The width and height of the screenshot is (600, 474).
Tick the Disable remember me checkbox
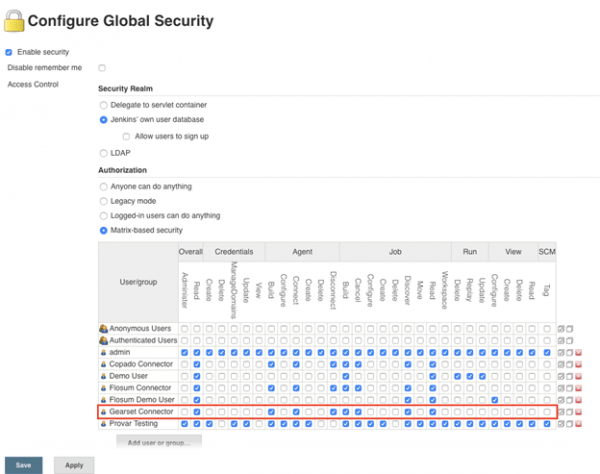point(102,68)
